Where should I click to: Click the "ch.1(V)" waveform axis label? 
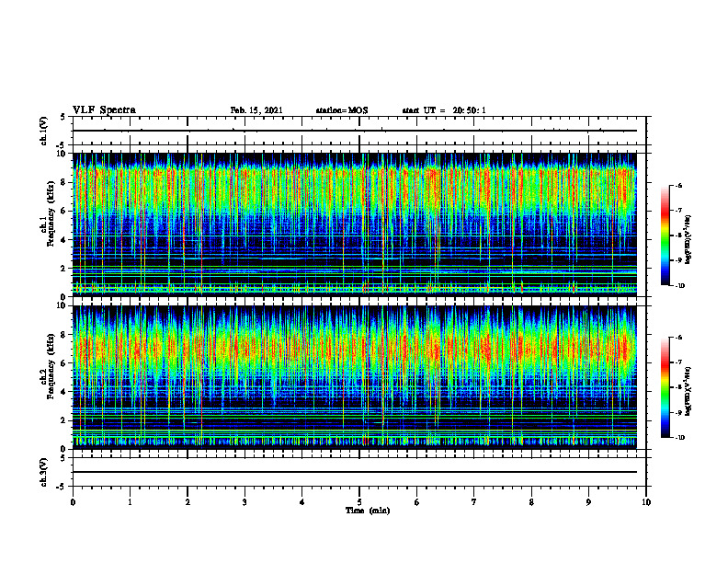43,131
